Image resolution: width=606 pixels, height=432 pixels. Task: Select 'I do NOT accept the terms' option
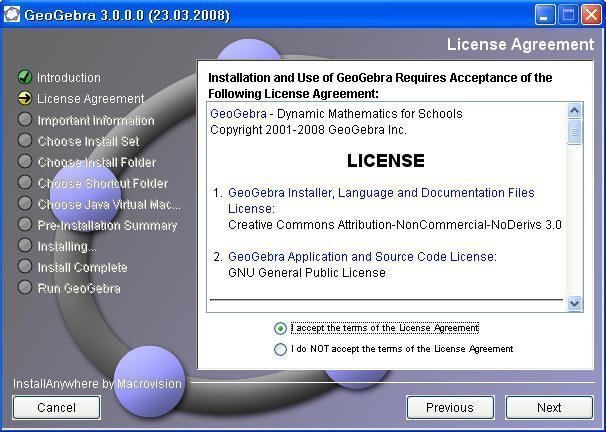tap(280, 349)
